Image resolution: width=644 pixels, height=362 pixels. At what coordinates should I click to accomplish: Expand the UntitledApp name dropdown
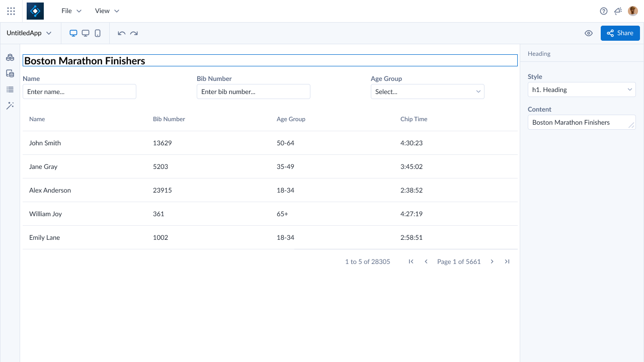(29, 33)
